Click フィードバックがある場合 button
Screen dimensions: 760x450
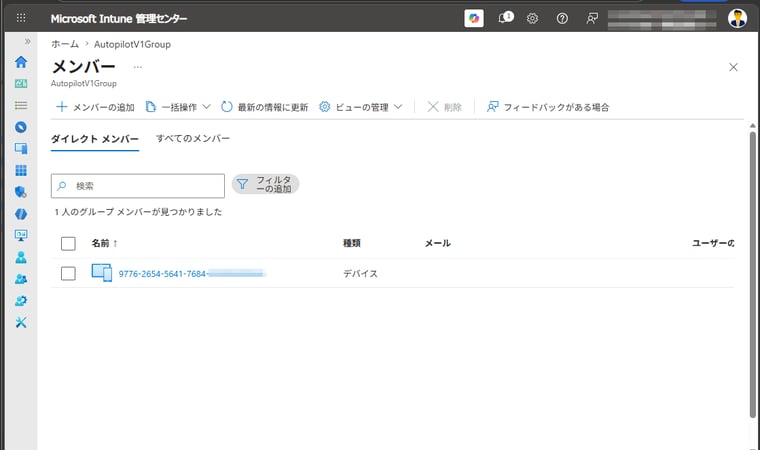[x=548, y=107]
